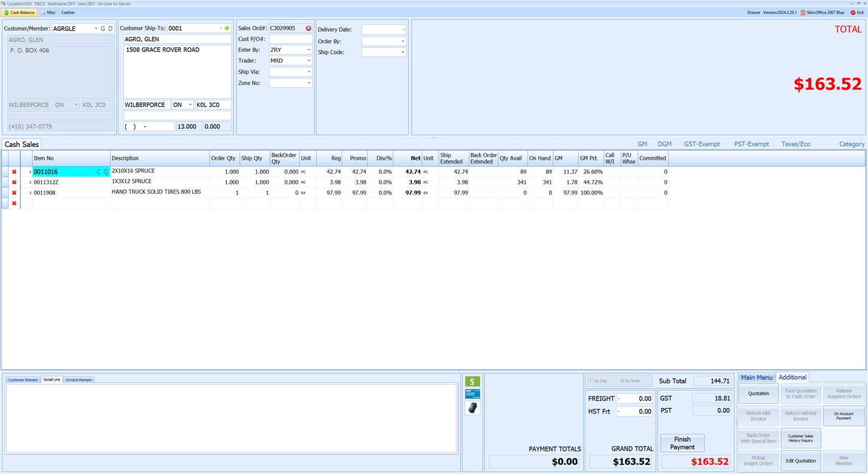Delete line 2 using its red X icon

click(x=14, y=182)
